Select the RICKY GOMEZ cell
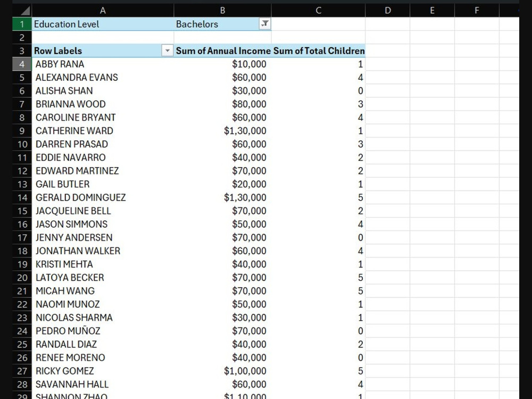 coord(103,371)
